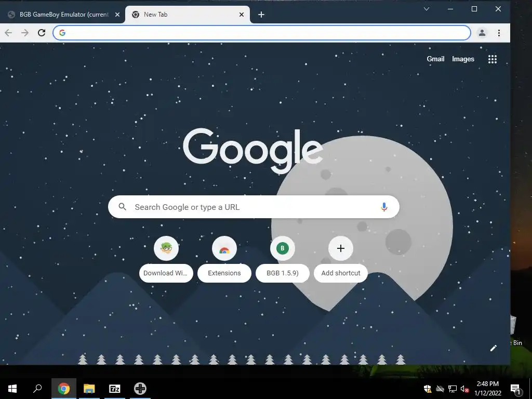Go forward with the browser forward arrow
532x399 pixels.
click(25, 33)
